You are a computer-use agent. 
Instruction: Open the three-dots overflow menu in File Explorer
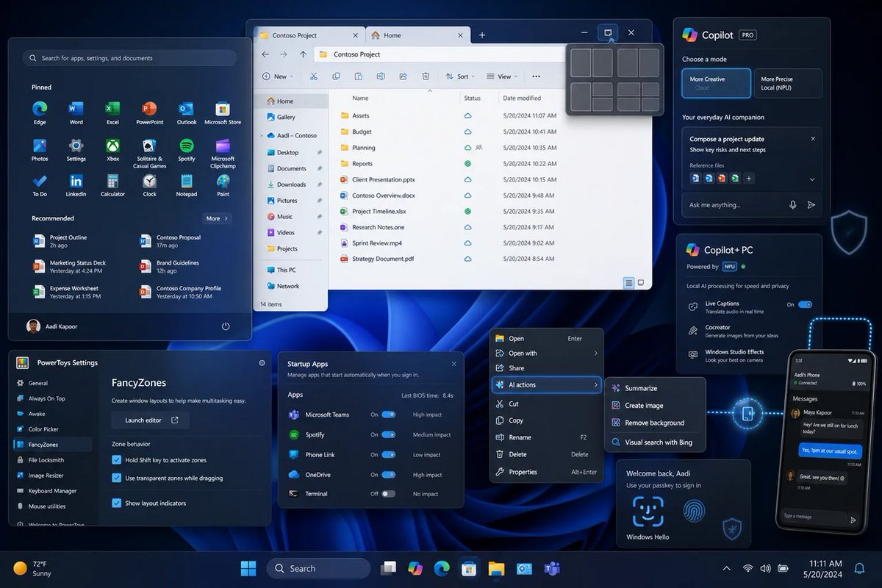pyautogui.click(x=536, y=76)
